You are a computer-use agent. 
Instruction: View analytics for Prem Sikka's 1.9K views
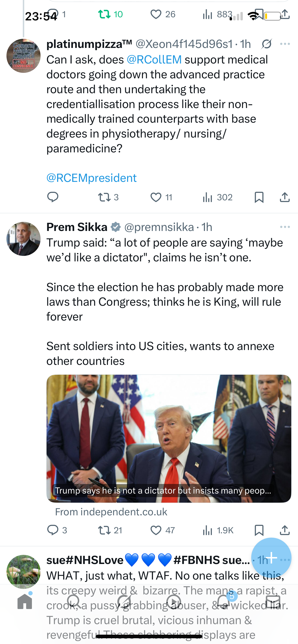[218, 530]
